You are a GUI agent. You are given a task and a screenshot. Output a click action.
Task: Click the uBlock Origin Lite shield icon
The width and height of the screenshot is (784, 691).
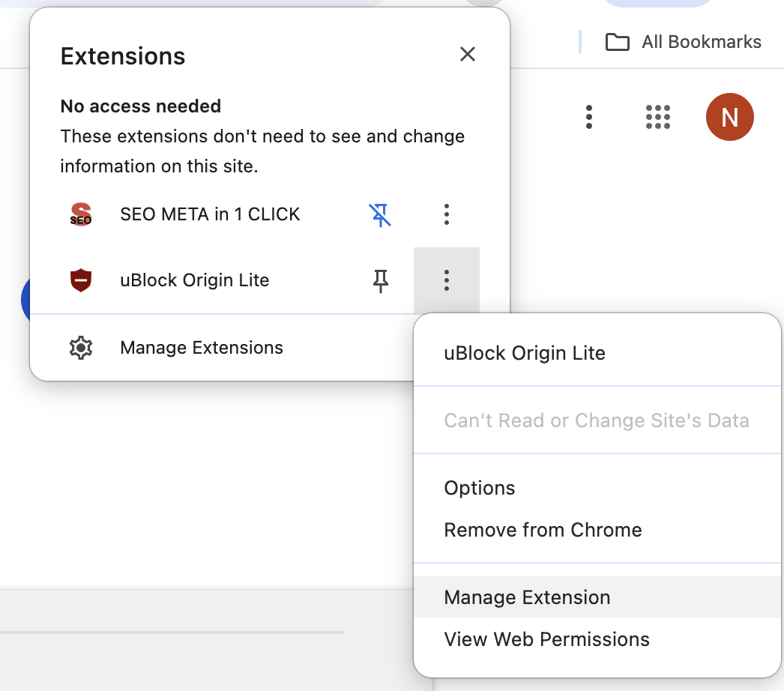(x=80, y=280)
